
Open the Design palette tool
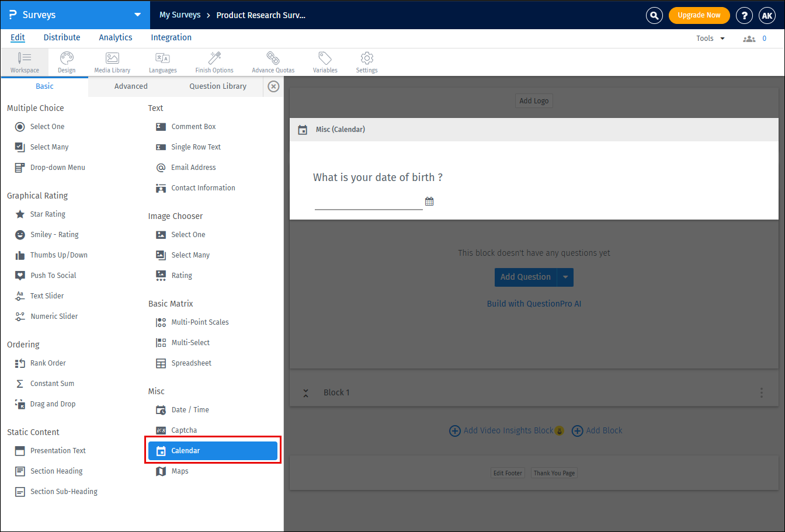pyautogui.click(x=67, y=62)
